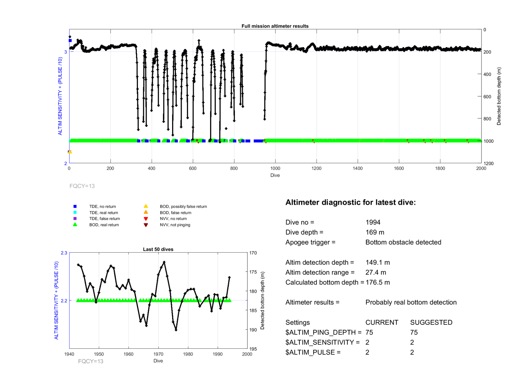Click the x-axis tick 1000 on top plot

275,168
